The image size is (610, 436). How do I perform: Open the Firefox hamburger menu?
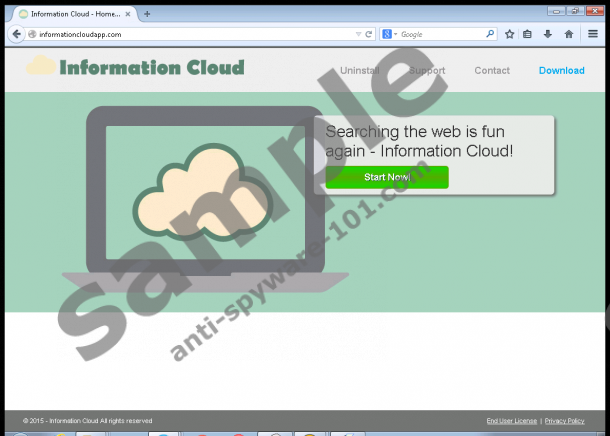pyautogui.click(x=592, y=34)
